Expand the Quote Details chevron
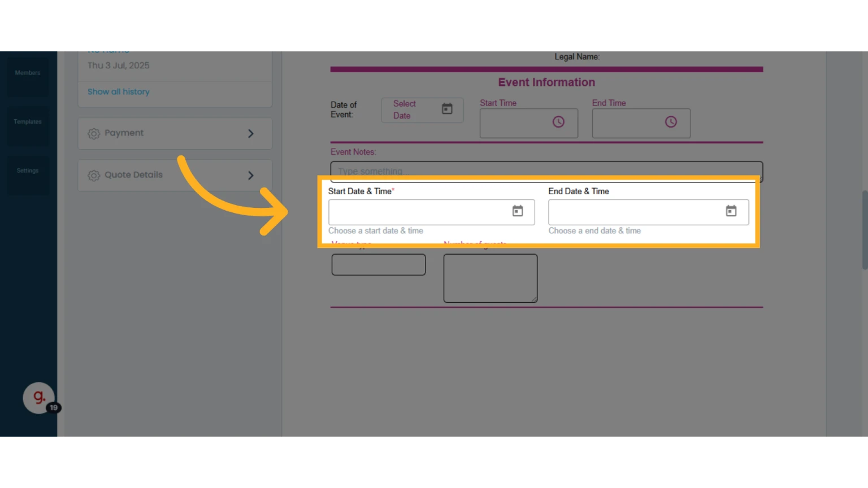This screenshot has width=868, height=488. 251,176
